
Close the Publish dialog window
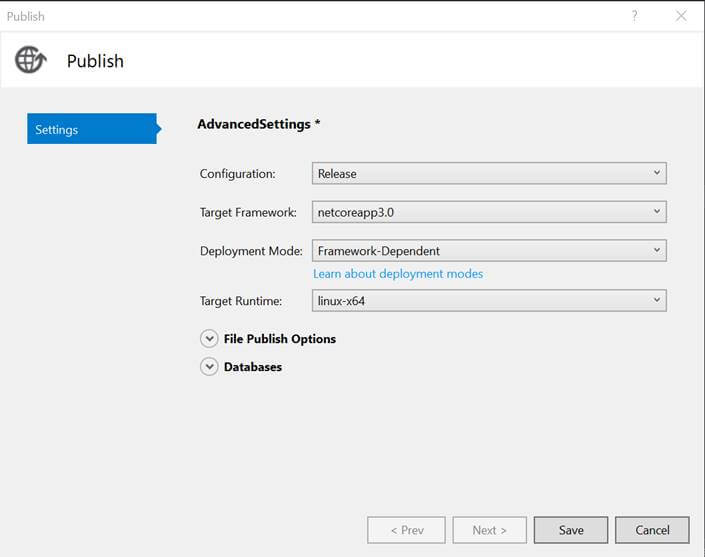681,16
